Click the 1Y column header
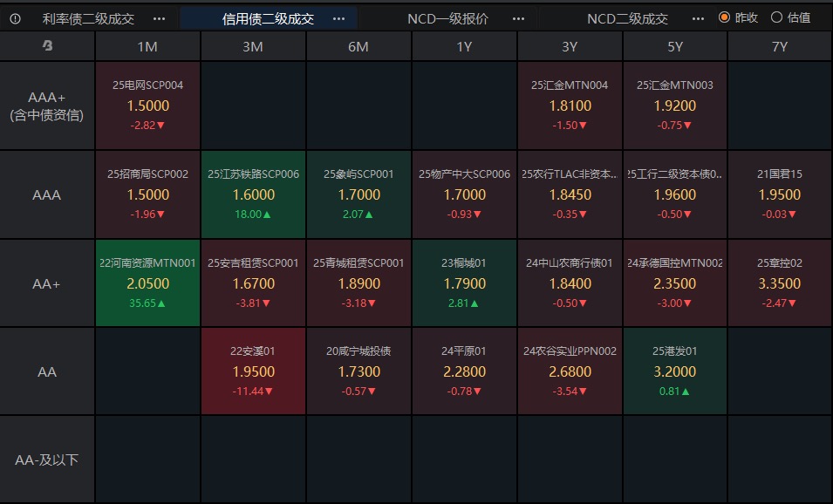Viewport: 833px width, 504px height. (464, 46)
